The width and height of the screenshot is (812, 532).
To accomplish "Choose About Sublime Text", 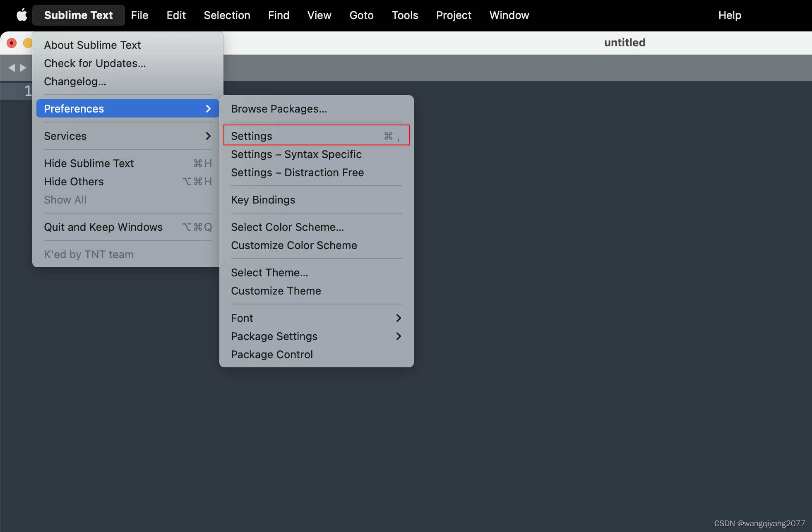I will pos(128,45).
